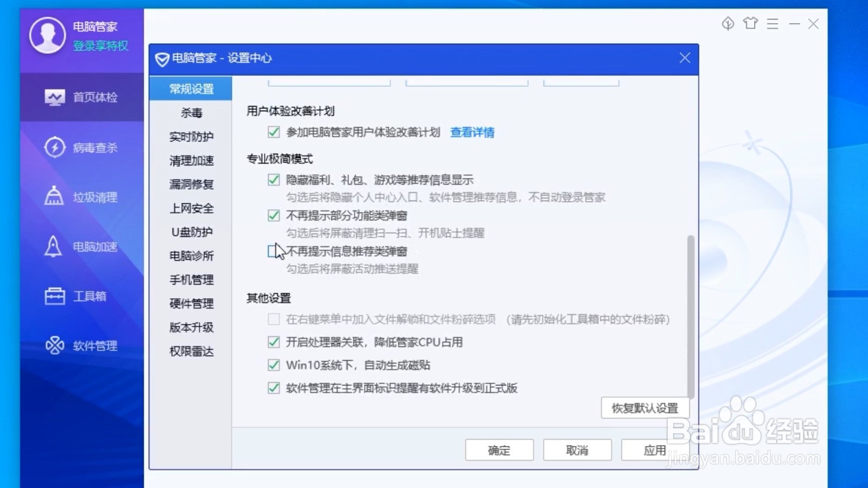Click the settings dialog vertical scrollbar
868x488 pixels.
(691, 317)
